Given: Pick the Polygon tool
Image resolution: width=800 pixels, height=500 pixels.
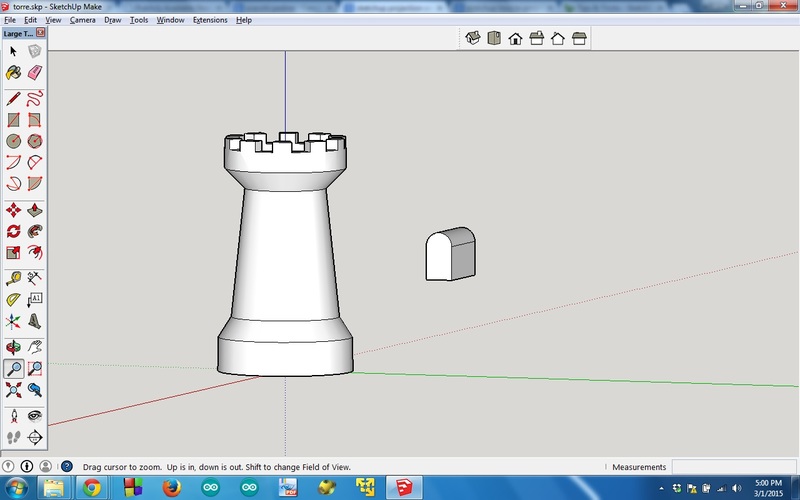Looking at the screenshot, I should click(34, 141).
